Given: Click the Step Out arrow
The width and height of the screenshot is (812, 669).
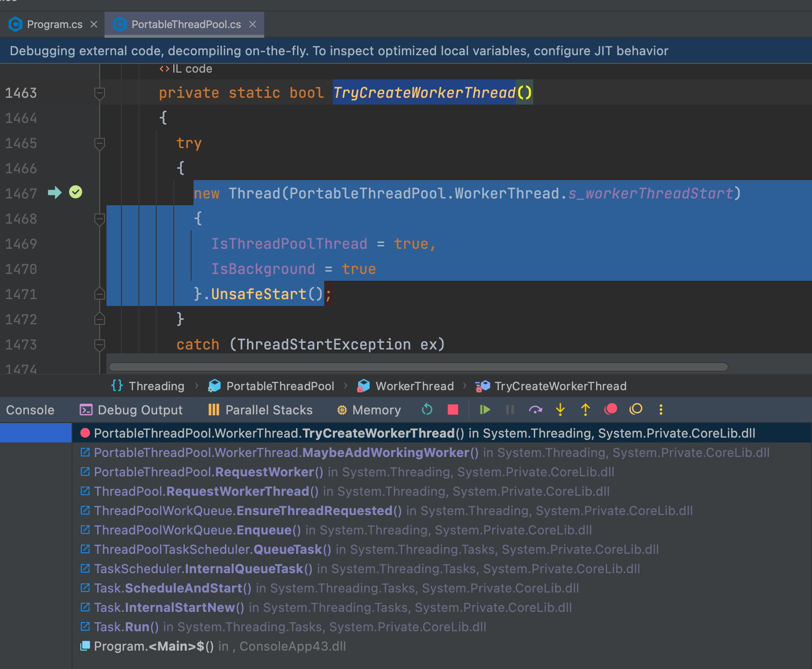Looking at the screenshot, I should tap(586, 410).
